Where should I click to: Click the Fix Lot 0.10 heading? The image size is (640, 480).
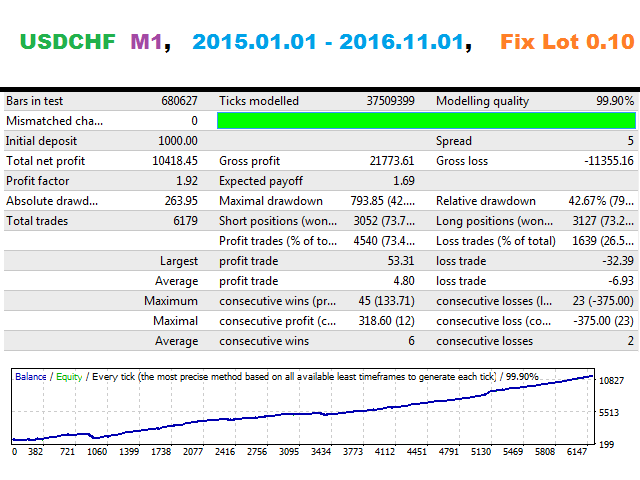tap(567, 42)
